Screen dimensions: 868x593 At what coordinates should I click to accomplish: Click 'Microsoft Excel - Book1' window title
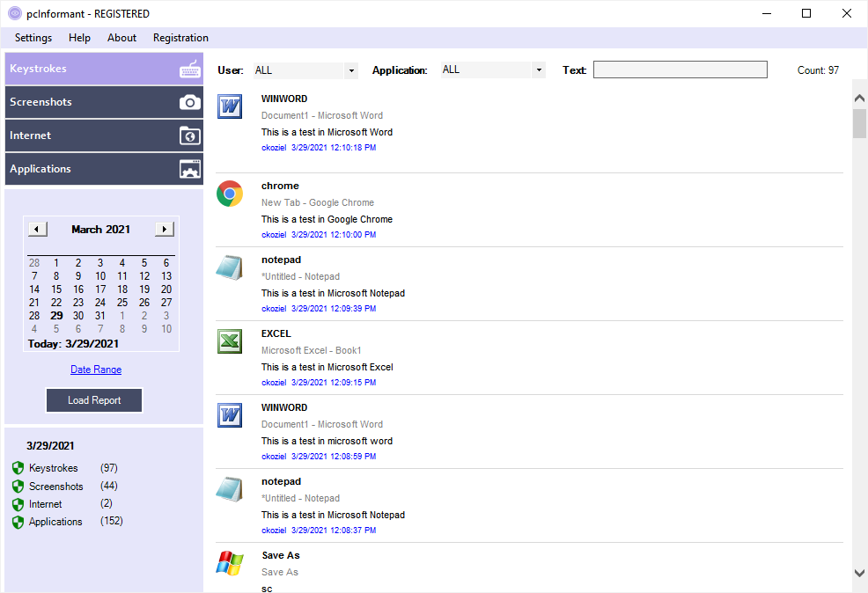pyautogui.click(x=311, y=351)
